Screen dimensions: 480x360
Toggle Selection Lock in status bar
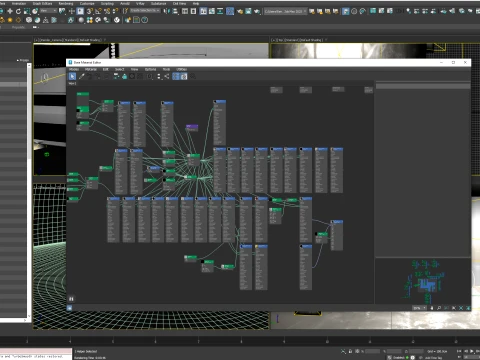point(350,351)
